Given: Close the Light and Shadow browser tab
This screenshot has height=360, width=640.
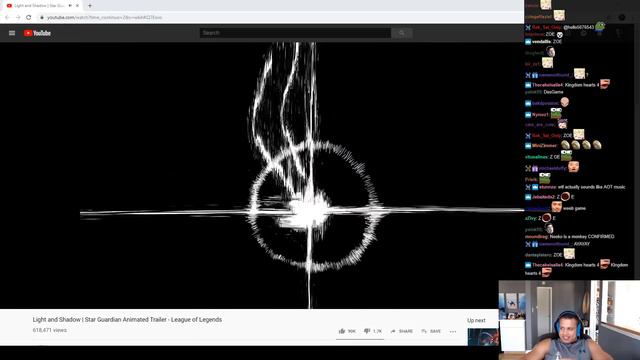Looking at the screenshot, I should (x=77, y=6).
